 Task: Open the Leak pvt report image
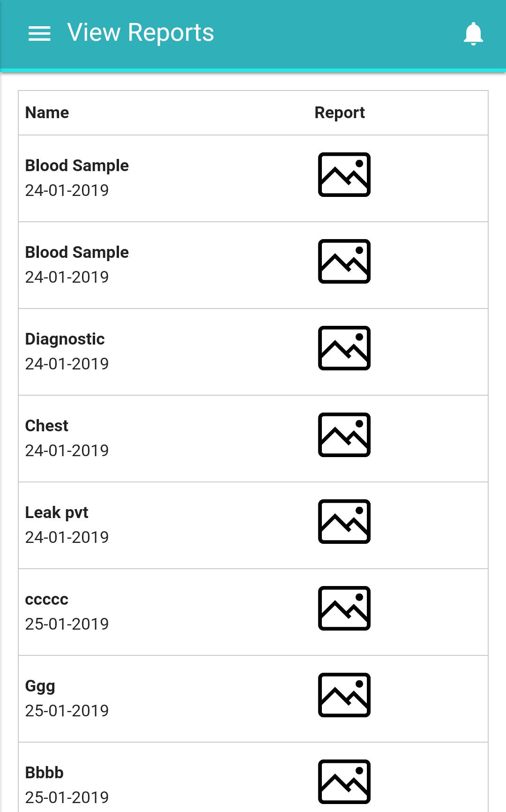point(344,521)
